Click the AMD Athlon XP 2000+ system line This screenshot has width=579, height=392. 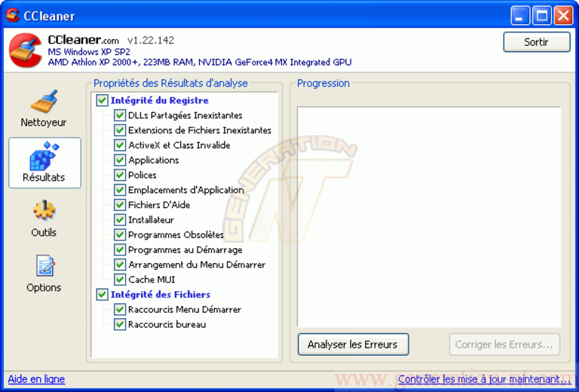(x=200, y=62)
